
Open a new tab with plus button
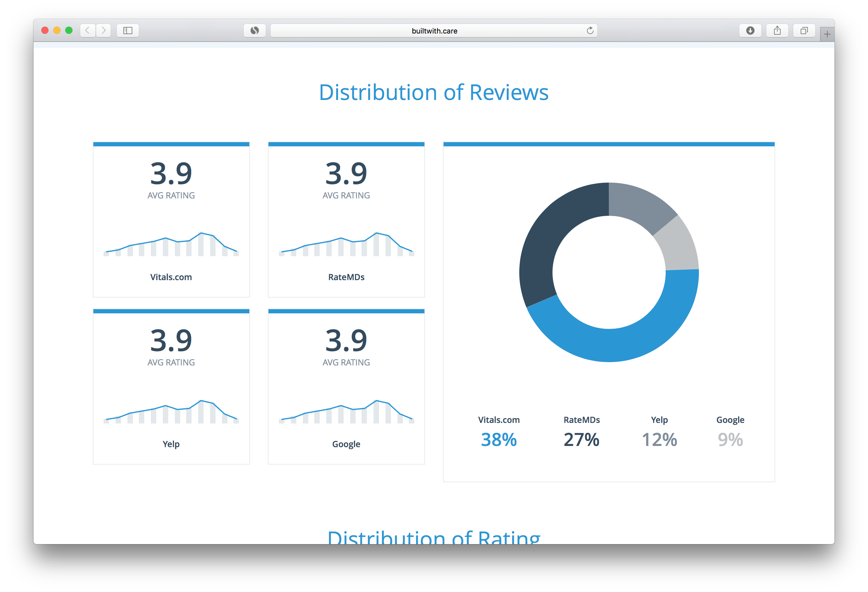pos(827,34)
